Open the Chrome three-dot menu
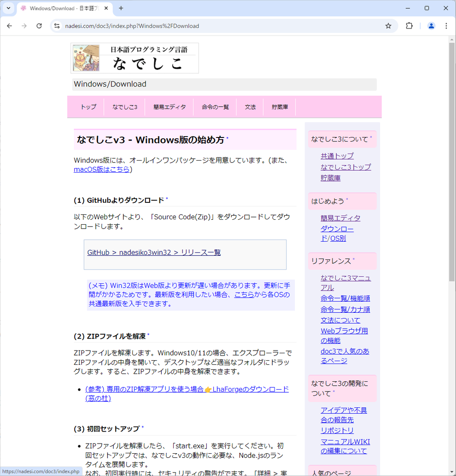 (x=446, y=26)
